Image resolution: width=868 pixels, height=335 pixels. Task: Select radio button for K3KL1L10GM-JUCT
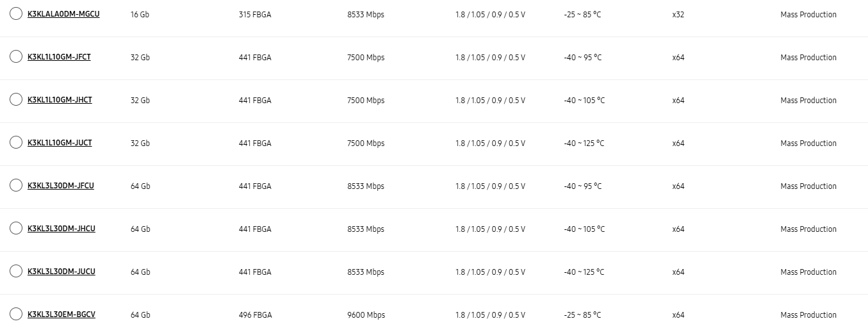tap(16, 143)
